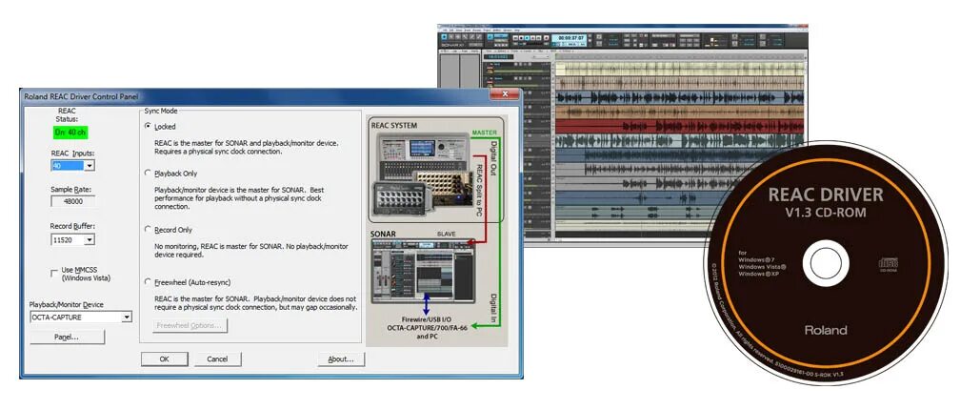
Task: Click the Panel... button
Action: click(x=67, y=338)
